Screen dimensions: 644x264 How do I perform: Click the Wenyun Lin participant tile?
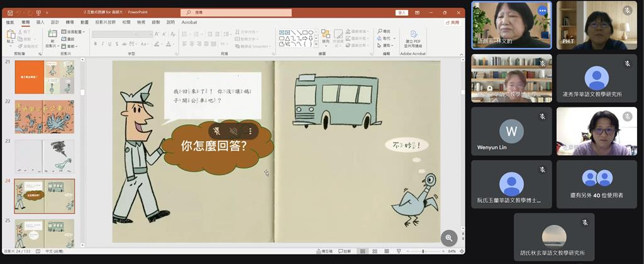click(x=511, y=131)
